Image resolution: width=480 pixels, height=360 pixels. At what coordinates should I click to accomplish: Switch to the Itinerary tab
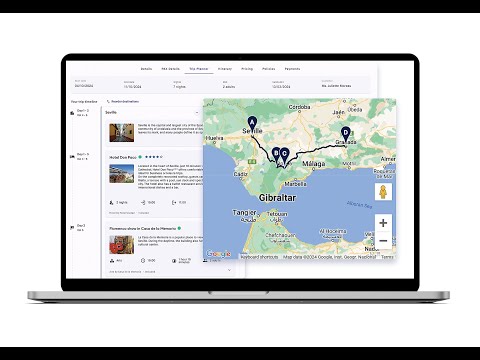point(225,69)
